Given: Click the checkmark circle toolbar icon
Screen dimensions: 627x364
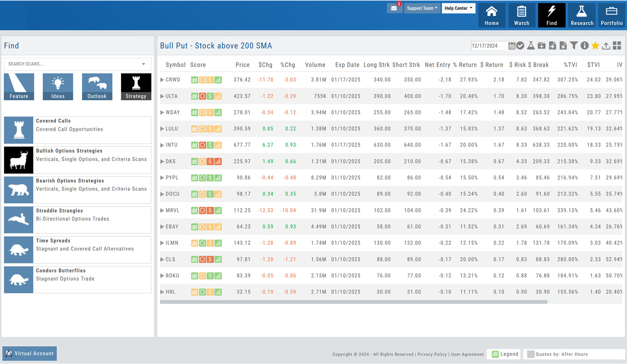Looking at the screenshot, I should point(520,46).
